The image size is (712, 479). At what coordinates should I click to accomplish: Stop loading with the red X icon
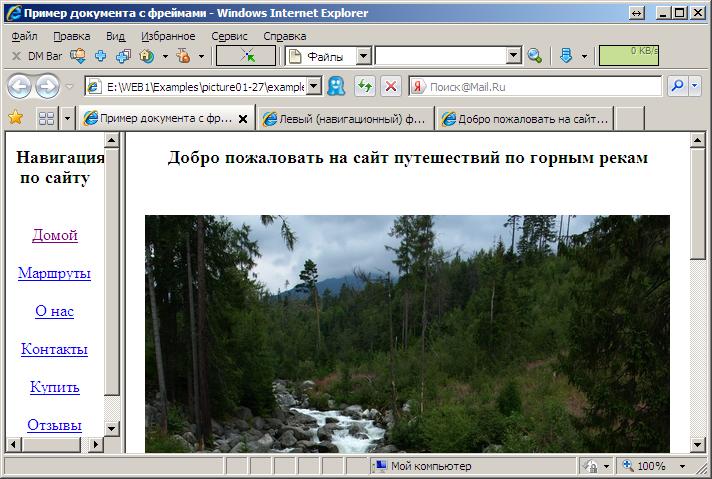tap(391, 86)
